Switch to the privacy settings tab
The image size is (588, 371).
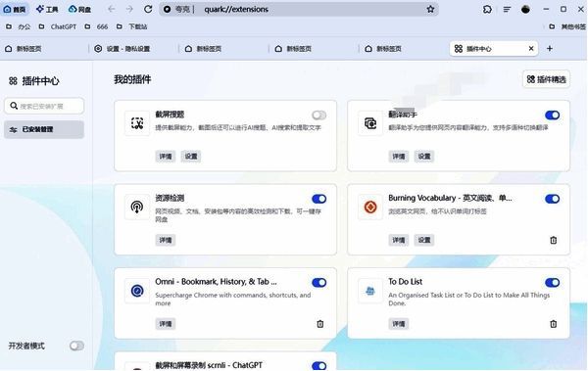click(133, 49)
